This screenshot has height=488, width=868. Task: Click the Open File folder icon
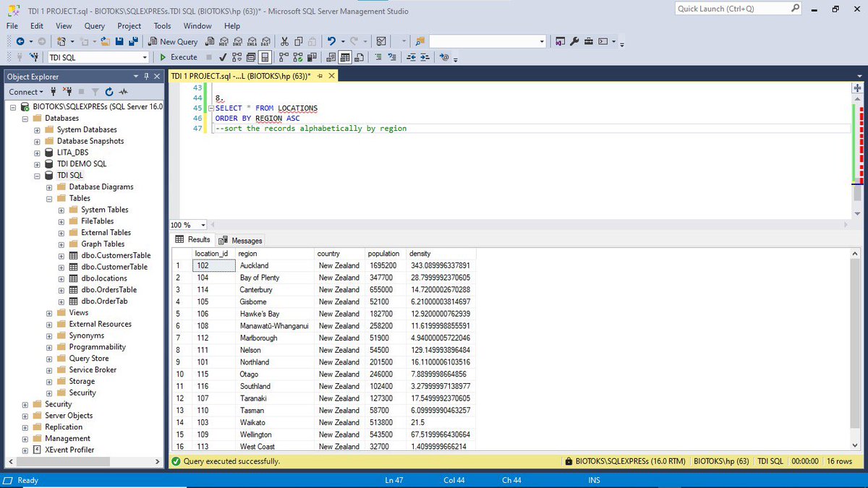(x=105, y=41)
